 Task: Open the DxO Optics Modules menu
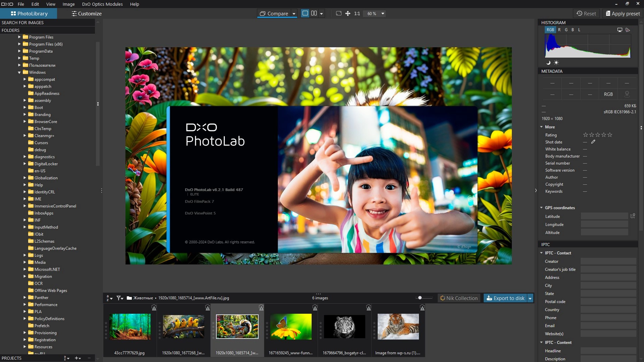[x=102, y=4]
